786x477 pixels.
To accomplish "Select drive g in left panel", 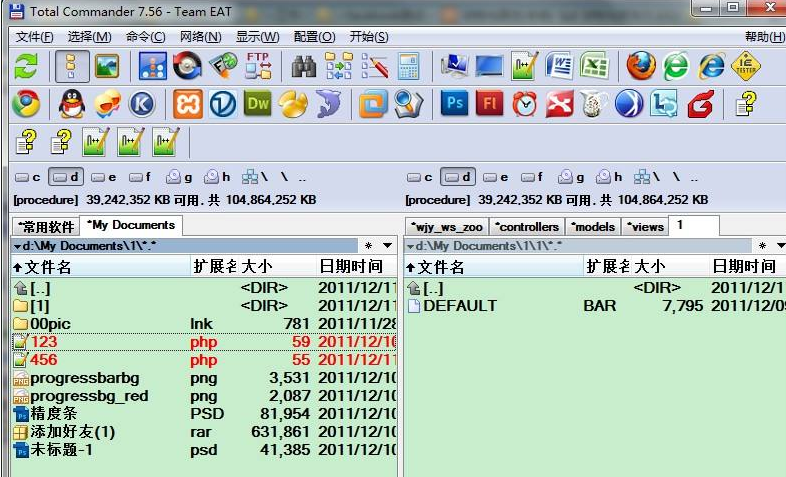I will (x=179, y=177).
